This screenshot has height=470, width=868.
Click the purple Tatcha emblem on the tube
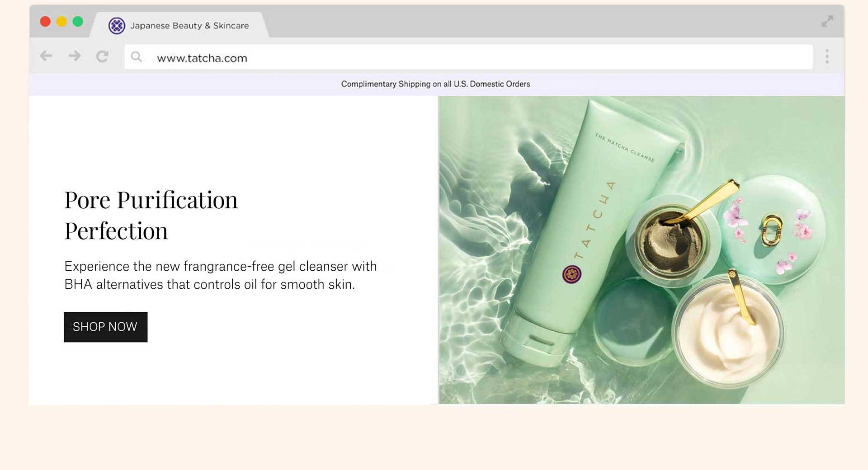pos(571,274)
